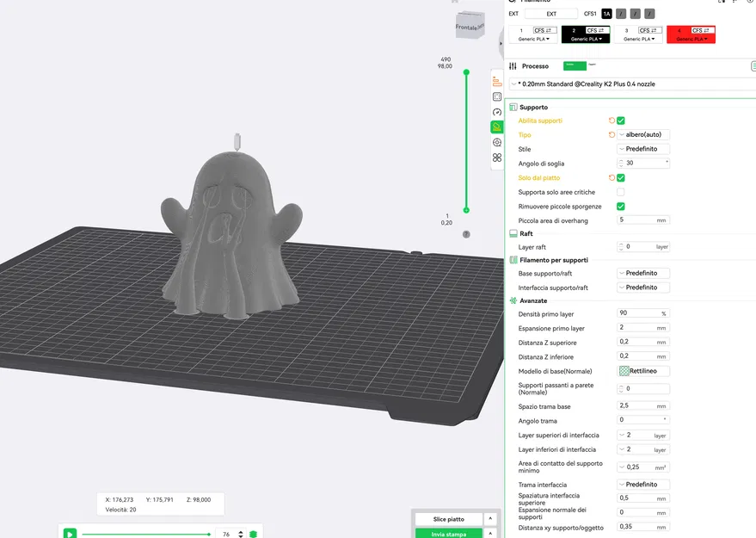Select the support painting tool icon
The width and height of the screenshot is (756, 538).
click(496, 127)
